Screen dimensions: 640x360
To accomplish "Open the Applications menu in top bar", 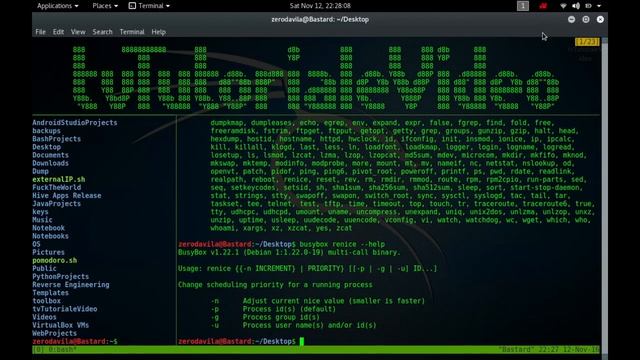I will click(58, 6).
